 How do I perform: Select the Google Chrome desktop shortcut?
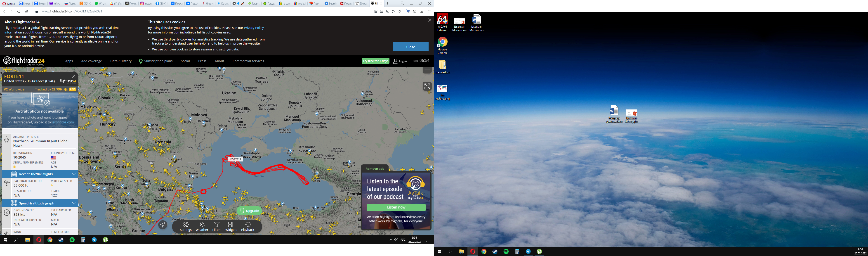442,45
